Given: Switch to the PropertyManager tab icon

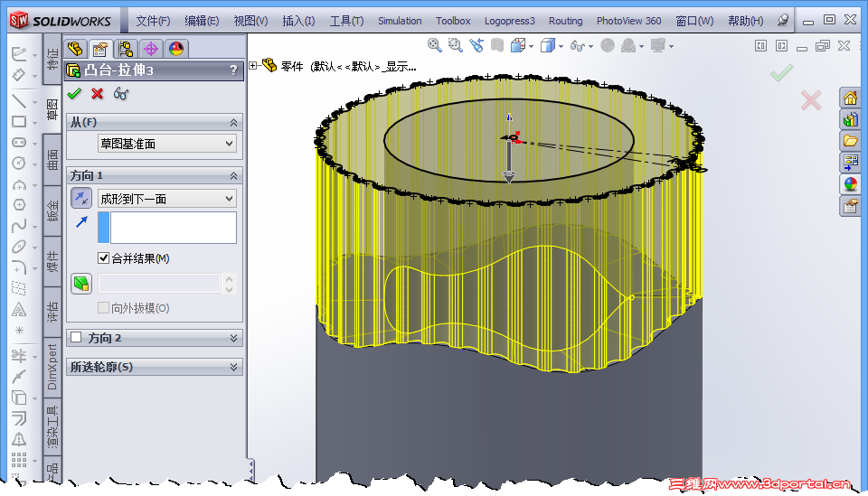Looking at the screenshot, I should pyautogui.click(x=100, y=49).
